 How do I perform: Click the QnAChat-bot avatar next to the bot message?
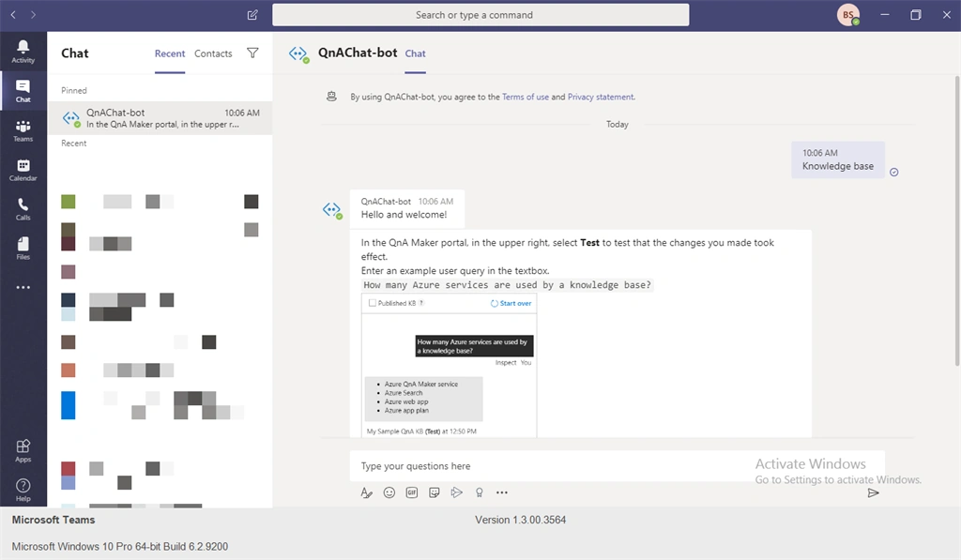332,210
